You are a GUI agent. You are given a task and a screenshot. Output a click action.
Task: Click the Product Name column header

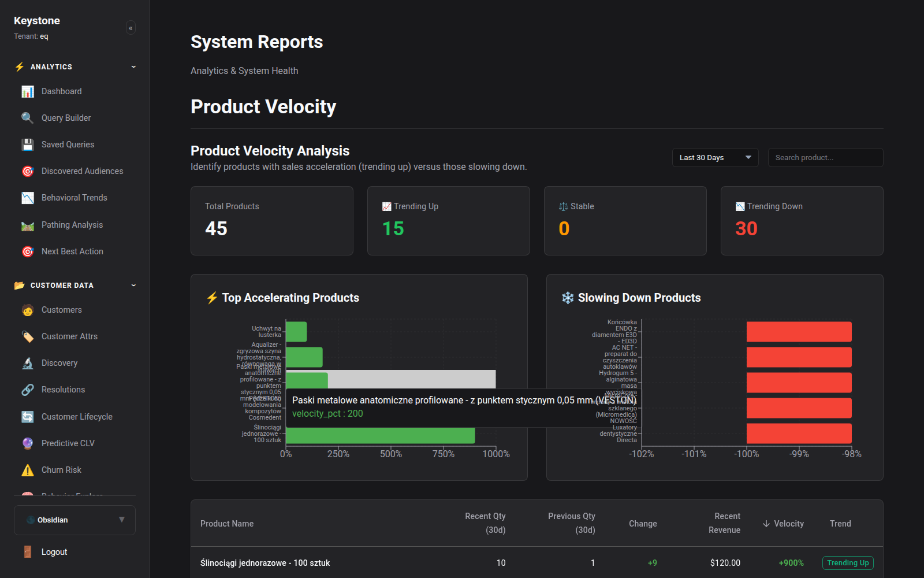[x=227, y=524]
